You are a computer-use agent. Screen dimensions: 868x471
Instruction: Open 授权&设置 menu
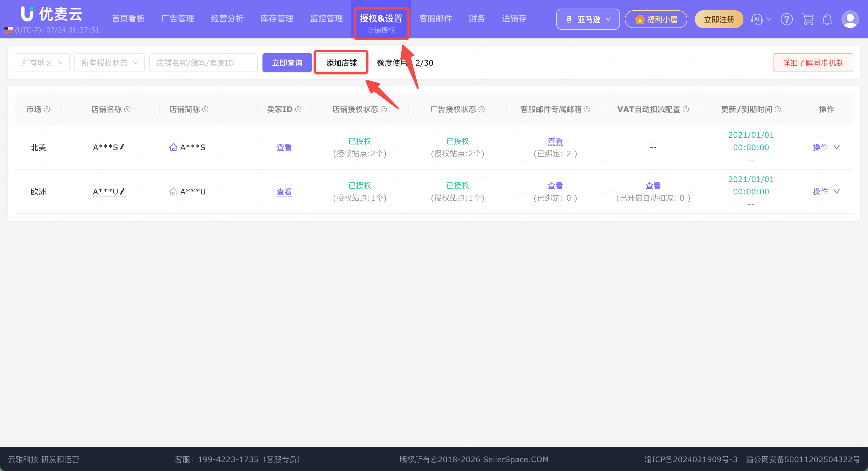coord(381,19)
